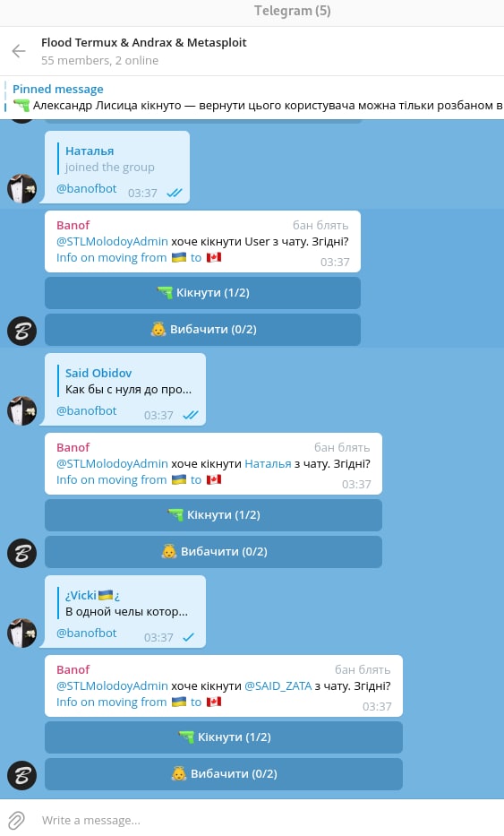Open the ¿Vicki¿ quoted reply message
The height and width of the screenshot is (836, 504).
pos(125,604)
